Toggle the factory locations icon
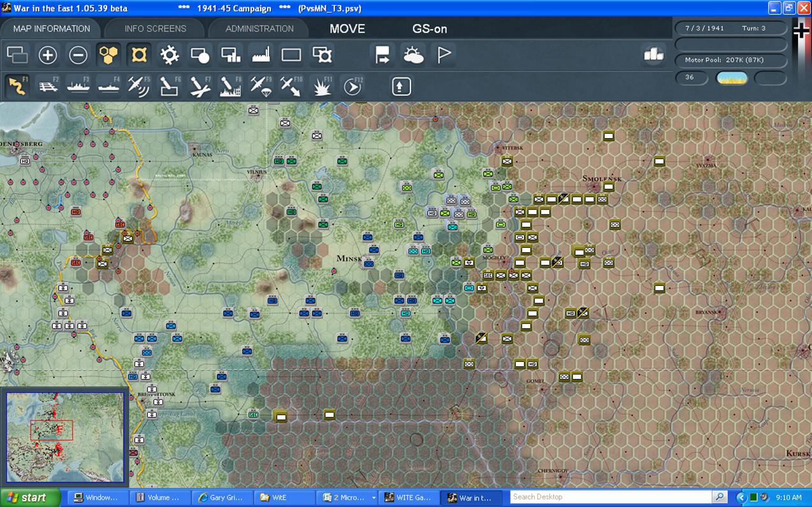 [x=261, y=55]
